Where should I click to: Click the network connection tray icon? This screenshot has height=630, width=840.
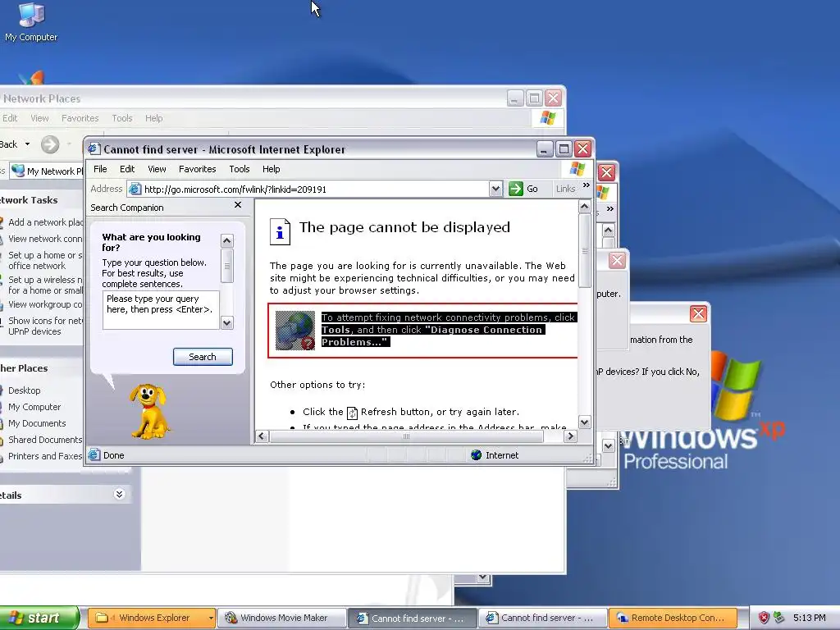tap(779, 618)
